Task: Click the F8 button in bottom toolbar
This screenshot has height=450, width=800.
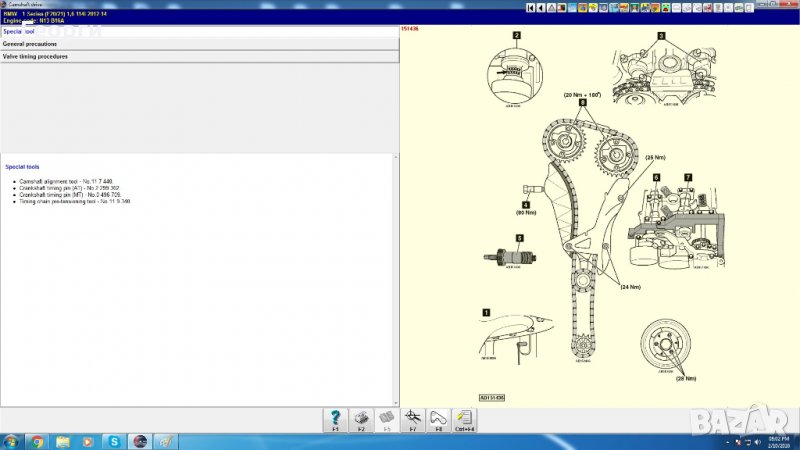Action: [x=437, y=419]
